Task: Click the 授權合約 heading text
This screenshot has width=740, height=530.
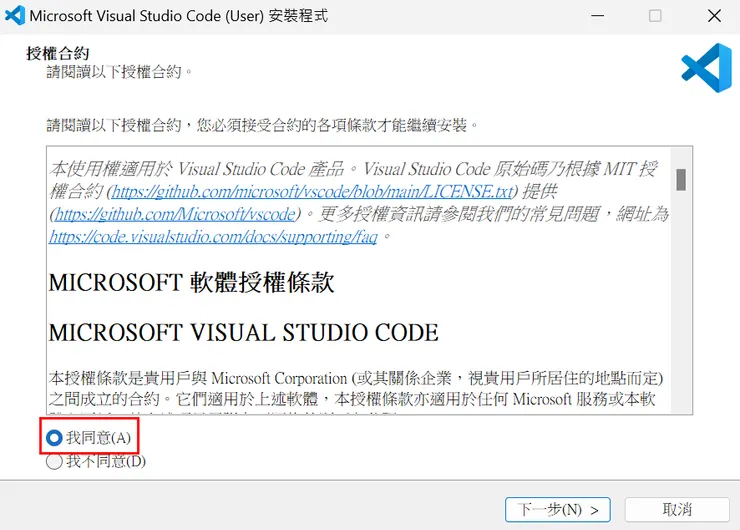Action: [58, 53]
